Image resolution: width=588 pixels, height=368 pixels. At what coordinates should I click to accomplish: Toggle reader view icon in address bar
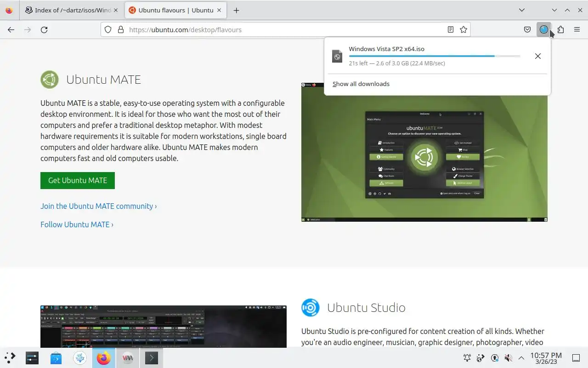pyautogui.click(x=451, y=29)
